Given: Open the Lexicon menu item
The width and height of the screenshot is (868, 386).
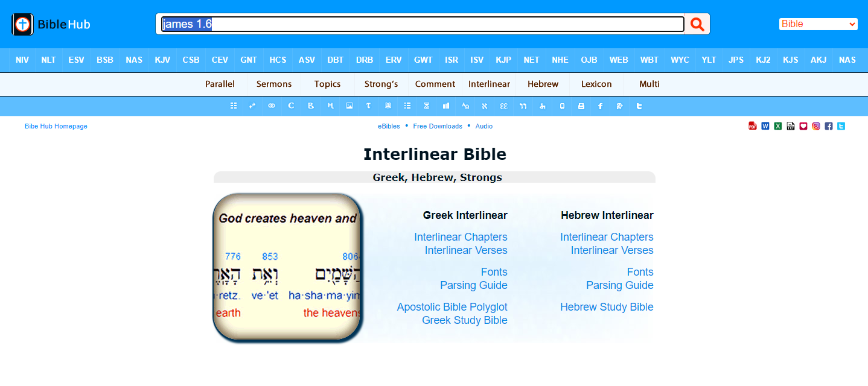Looking at the screenshot, I should tap(596, 84).
